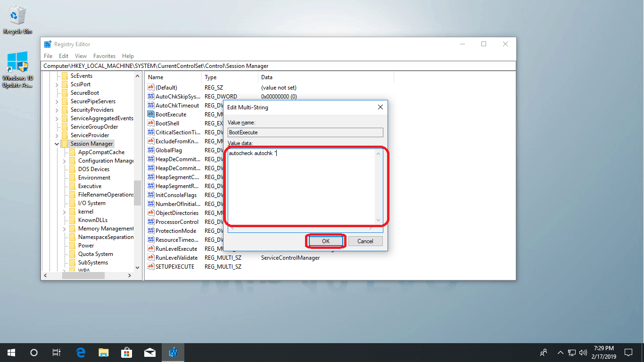Expand the SecurePipeServers tree node
This screenshot has width=644, height=362.
pos(57,101)
